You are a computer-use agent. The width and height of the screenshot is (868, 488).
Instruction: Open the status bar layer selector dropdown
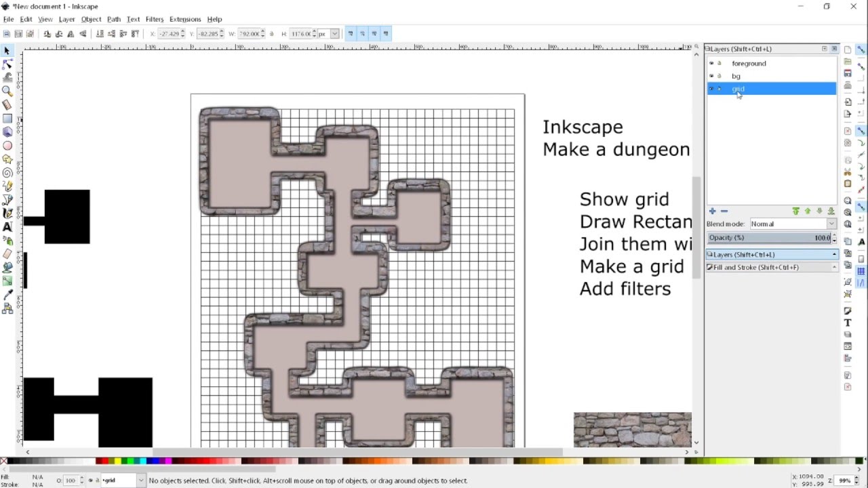[x=141, y=481]
